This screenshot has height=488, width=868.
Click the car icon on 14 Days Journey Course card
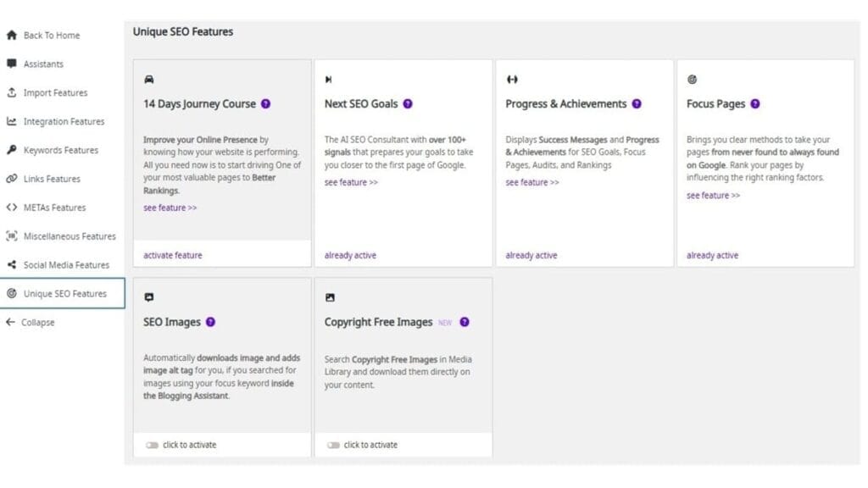[149, 79]
